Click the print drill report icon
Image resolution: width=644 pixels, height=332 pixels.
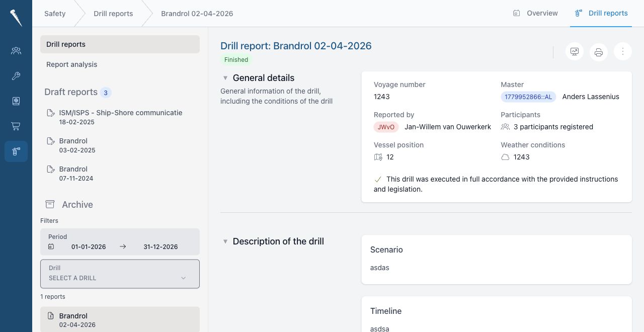598,52
